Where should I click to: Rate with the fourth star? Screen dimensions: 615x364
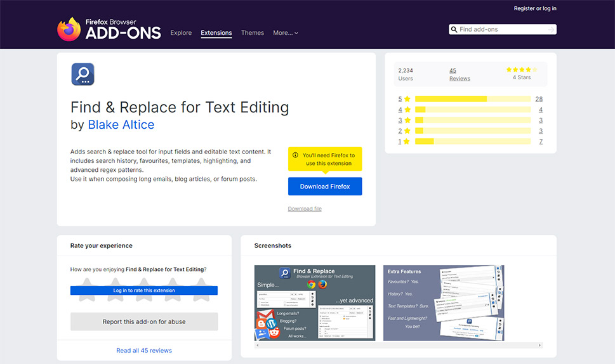coord(173,290)
